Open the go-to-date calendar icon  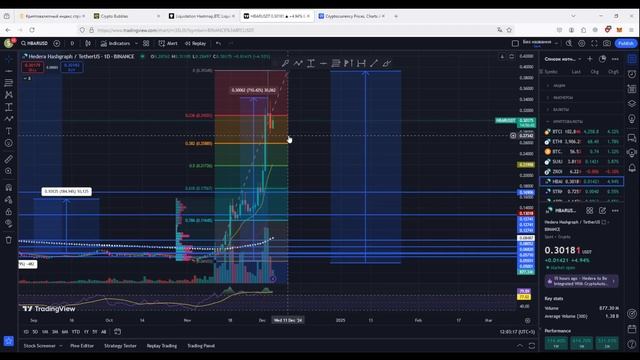click(117, 332)
